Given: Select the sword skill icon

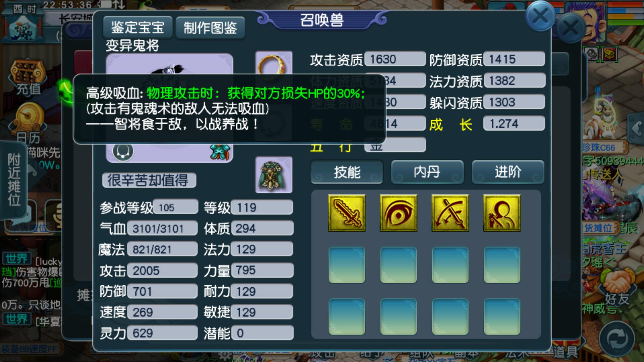Looking at the screenshot, I should point(347,213).
